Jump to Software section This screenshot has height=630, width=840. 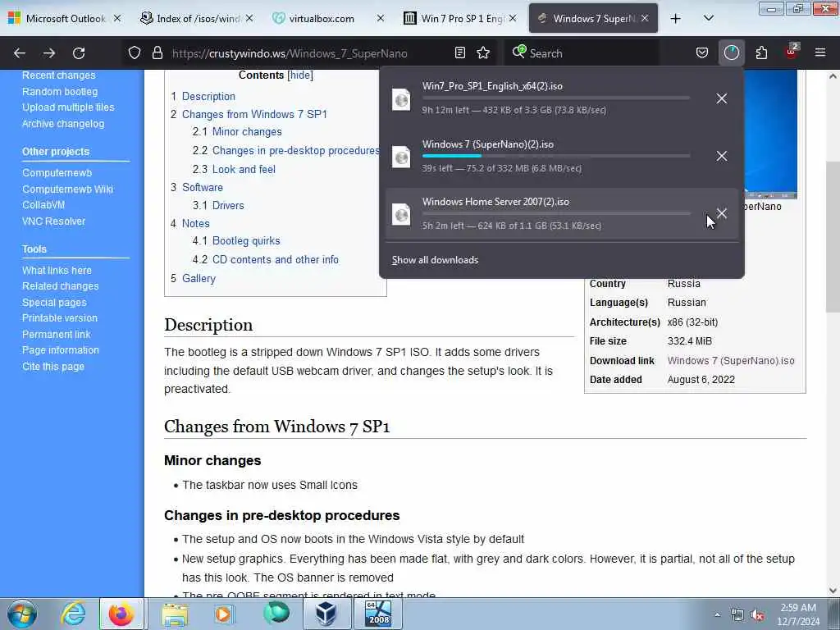click(202, 188)
